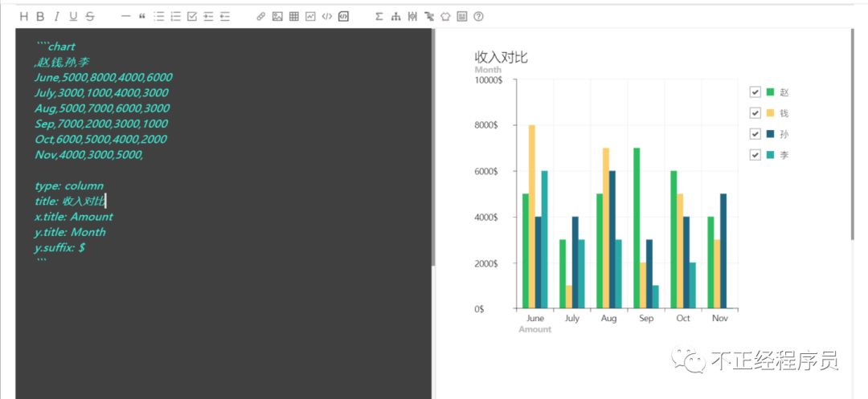Click the yellow 钱 legend color square
The image size is (868, 399).
(x=770, y=112)
